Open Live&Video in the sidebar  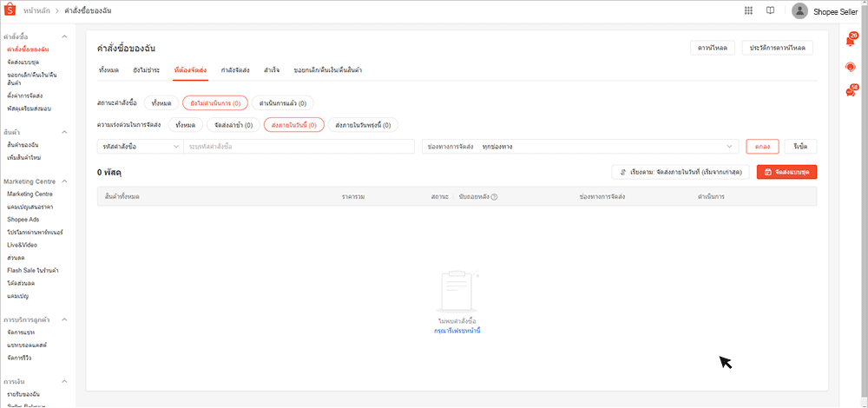click(x=23, y=246)
